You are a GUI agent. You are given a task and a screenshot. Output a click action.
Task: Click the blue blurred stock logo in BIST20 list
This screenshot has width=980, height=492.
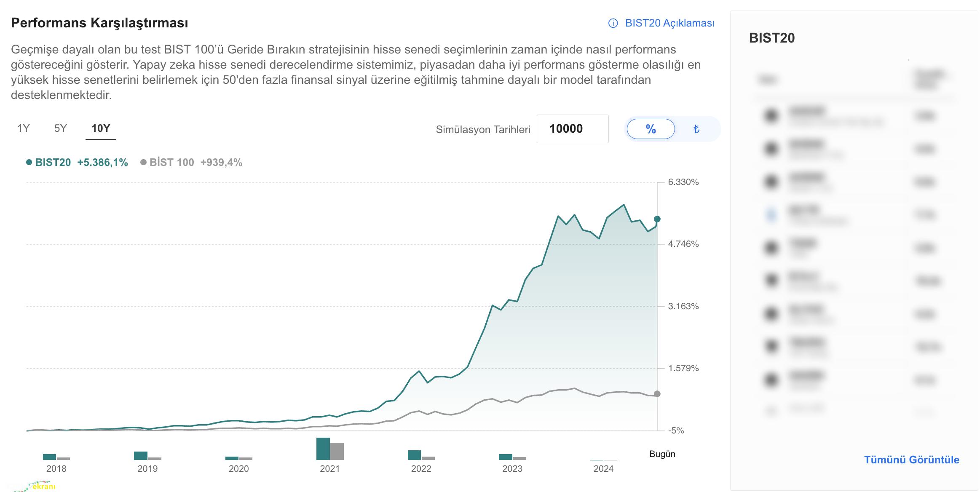point(771,215)
